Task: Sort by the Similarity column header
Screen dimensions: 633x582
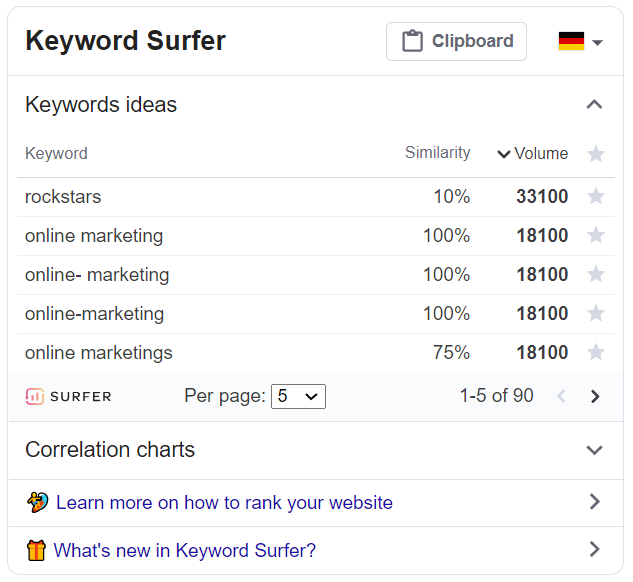Action: pos(438,153)
